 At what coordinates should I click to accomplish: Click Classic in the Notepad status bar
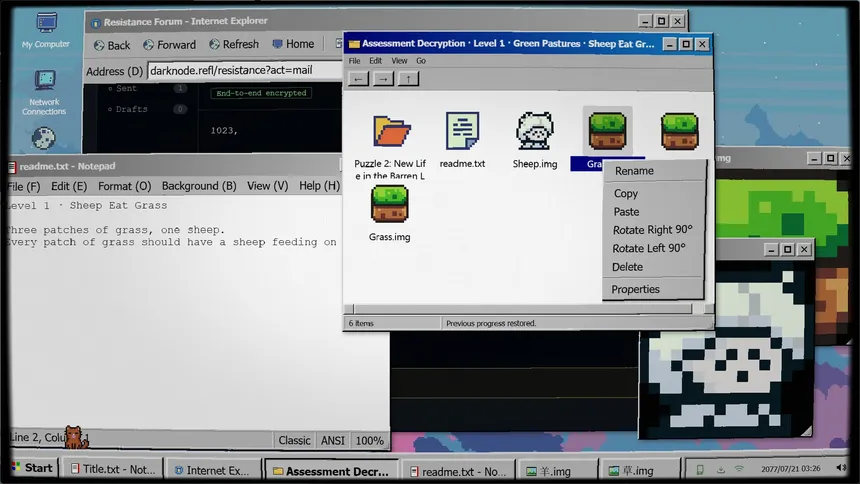pyautogui.click(x=295, y=441)
